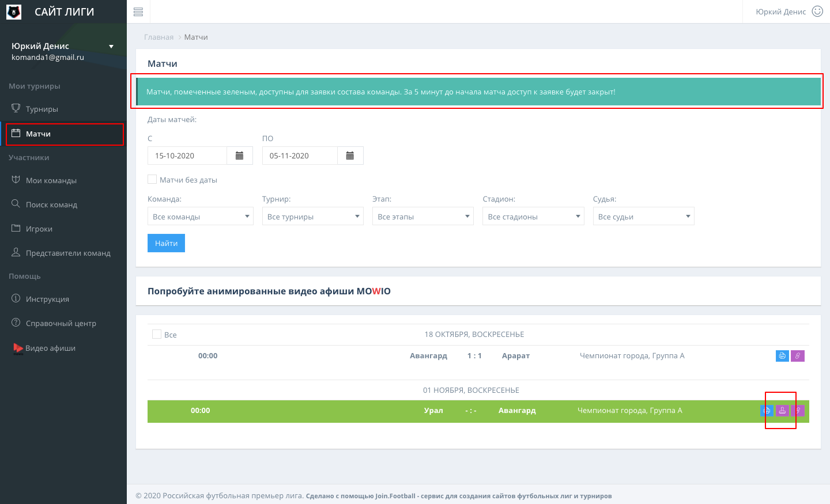Open Видео афиши in sidebar
The height and width of the screenshot is (504, 830).
point(63,348)
